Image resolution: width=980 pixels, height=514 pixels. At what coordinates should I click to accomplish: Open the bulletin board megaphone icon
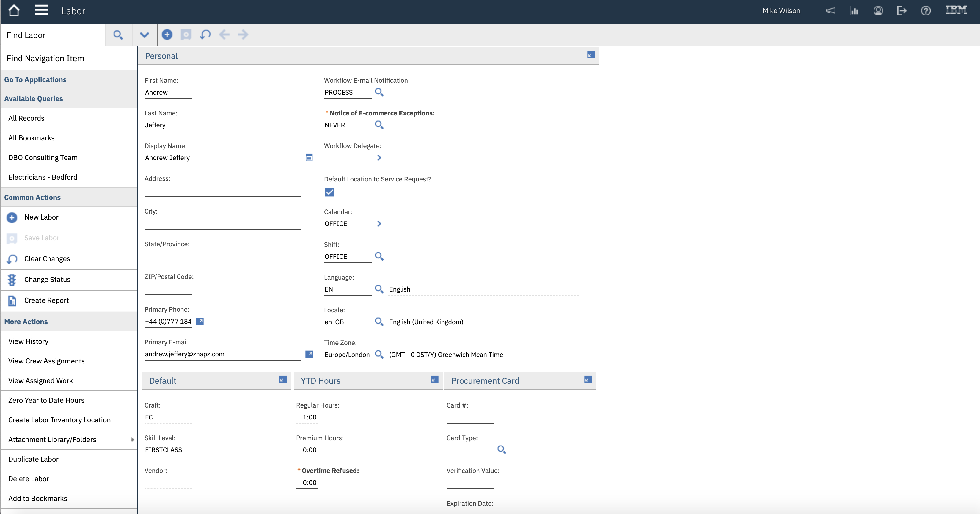pyautogui.click(x=830, y=11)
